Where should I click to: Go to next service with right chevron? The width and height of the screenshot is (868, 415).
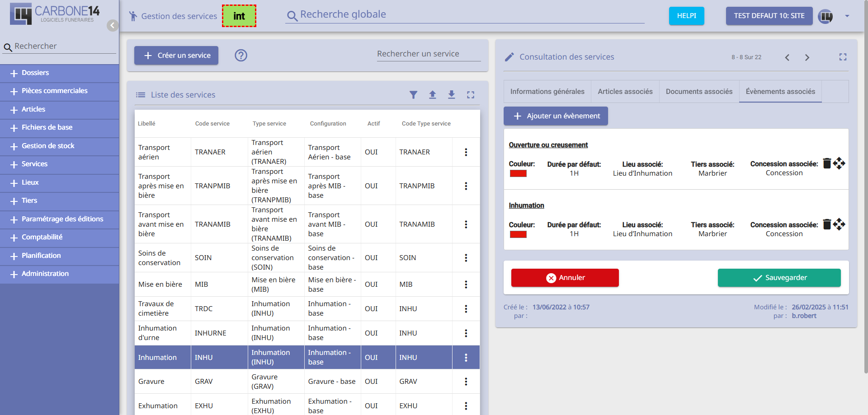tap(807, 57)
